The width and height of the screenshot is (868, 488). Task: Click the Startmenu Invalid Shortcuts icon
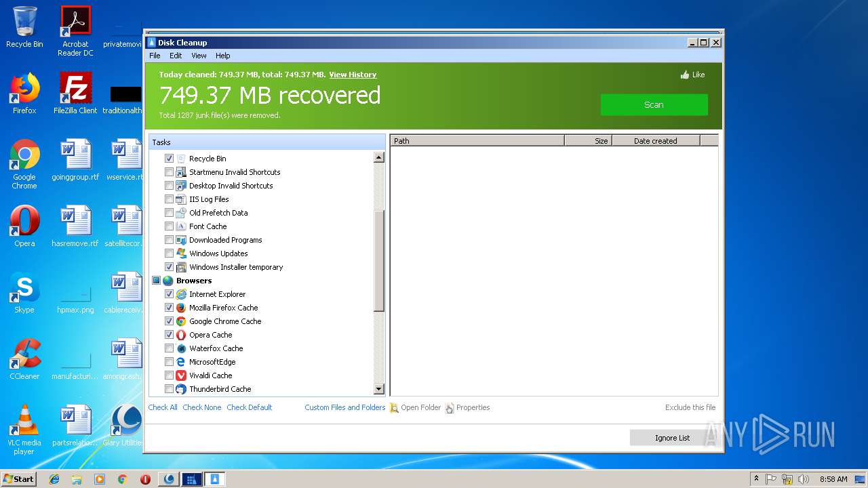tap(181, 172)
